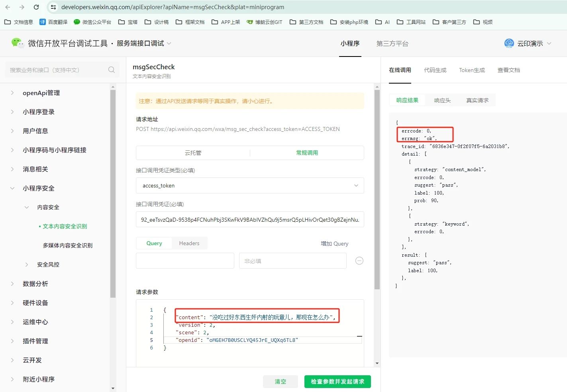Switch to 常规调用 call mode
567x392 pixels.
tap(307, 153)
